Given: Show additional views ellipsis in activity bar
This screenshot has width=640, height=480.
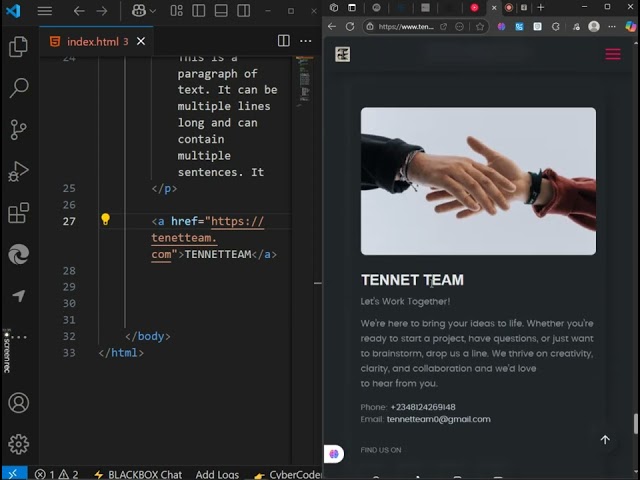Looking at the screenshot, I should tap(19, 337).
